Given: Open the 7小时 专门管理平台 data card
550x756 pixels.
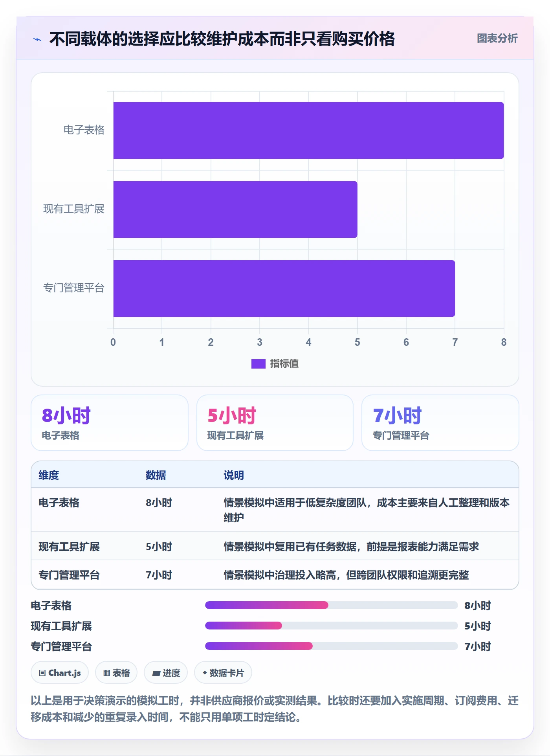Looking at the screenshot, I should point(440,423).
